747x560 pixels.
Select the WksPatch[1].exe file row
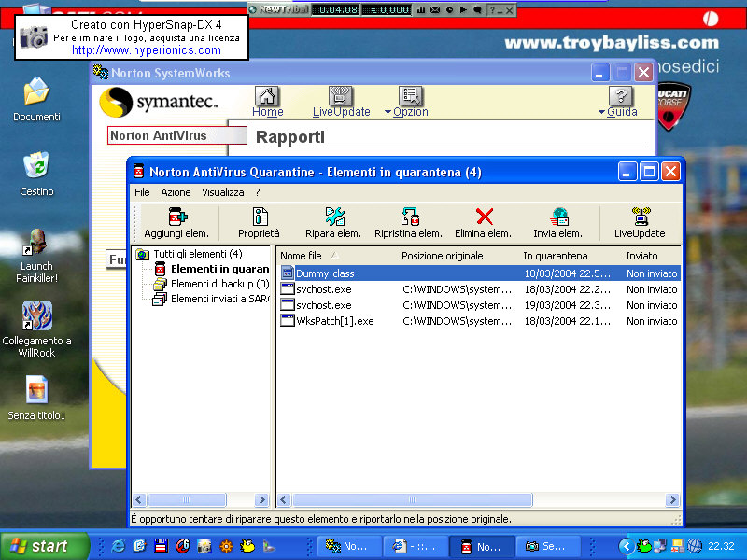[478, 321]
